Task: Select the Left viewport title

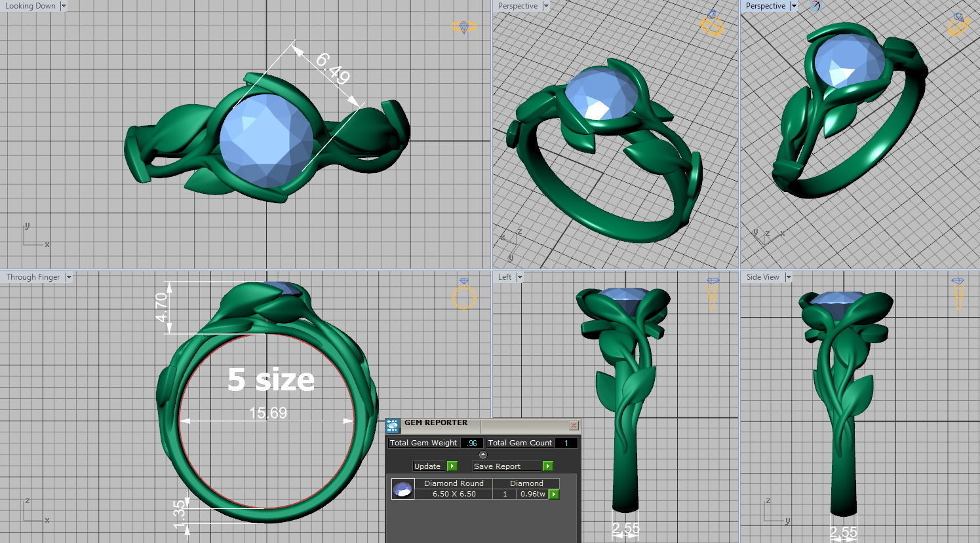Action: [x=505, y=277]
